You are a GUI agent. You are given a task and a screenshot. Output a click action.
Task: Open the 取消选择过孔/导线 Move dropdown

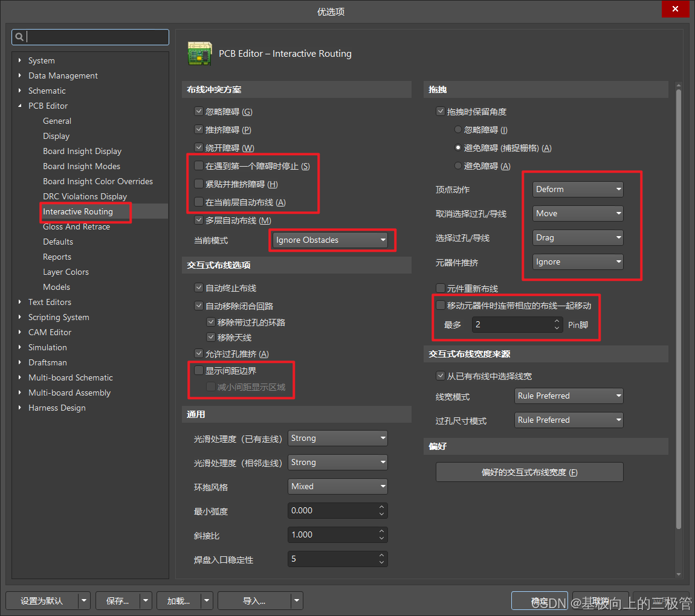coord(578,213)
